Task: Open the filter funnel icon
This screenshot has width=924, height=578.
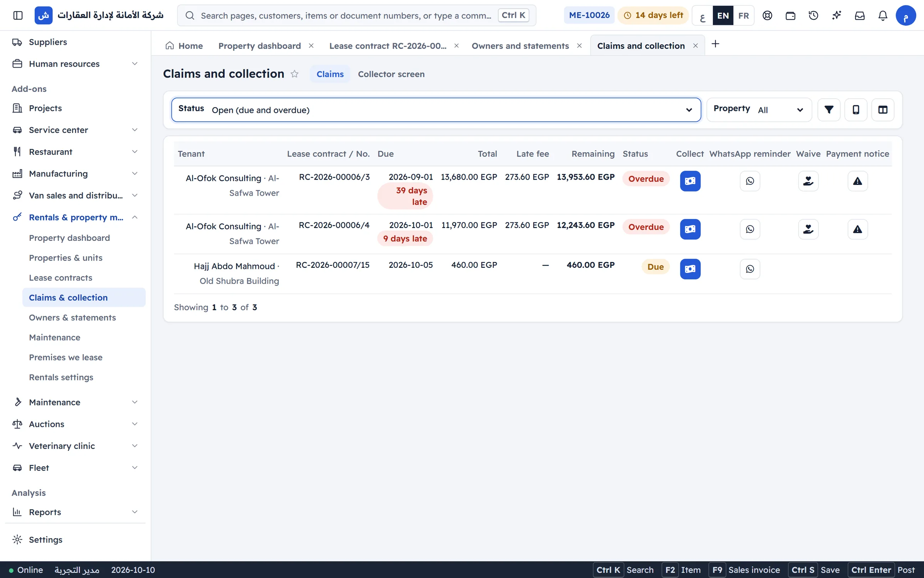Action: 829,110
